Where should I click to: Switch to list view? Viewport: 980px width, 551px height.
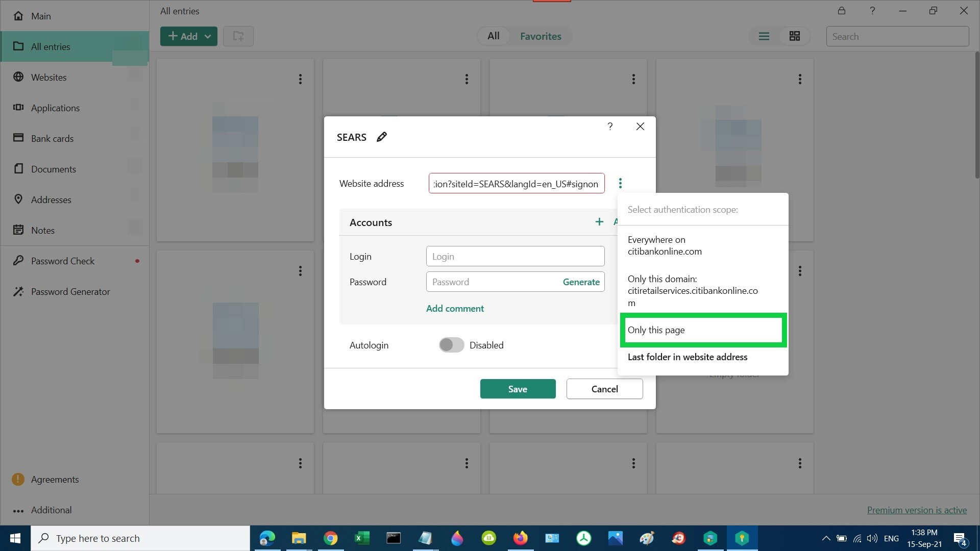point(764,36)
